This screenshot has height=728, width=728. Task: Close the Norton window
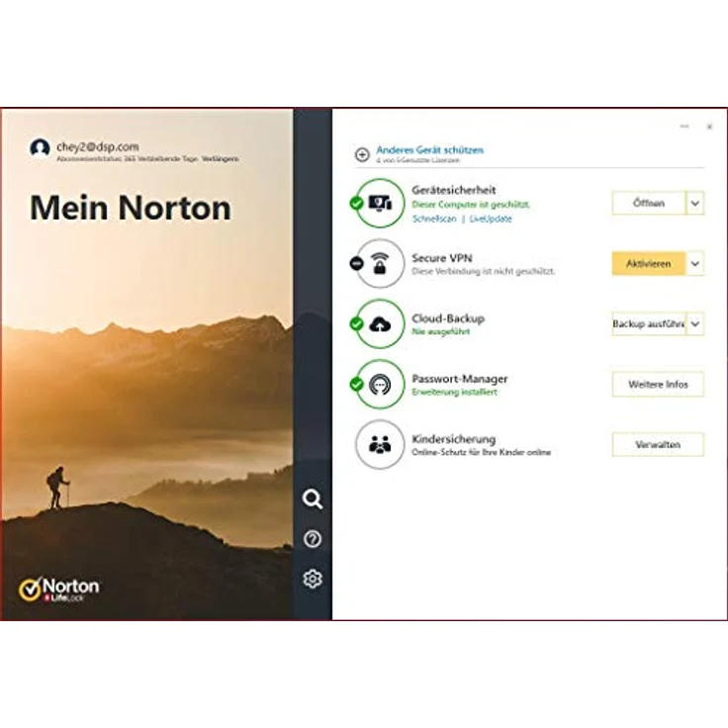[709, 127]
